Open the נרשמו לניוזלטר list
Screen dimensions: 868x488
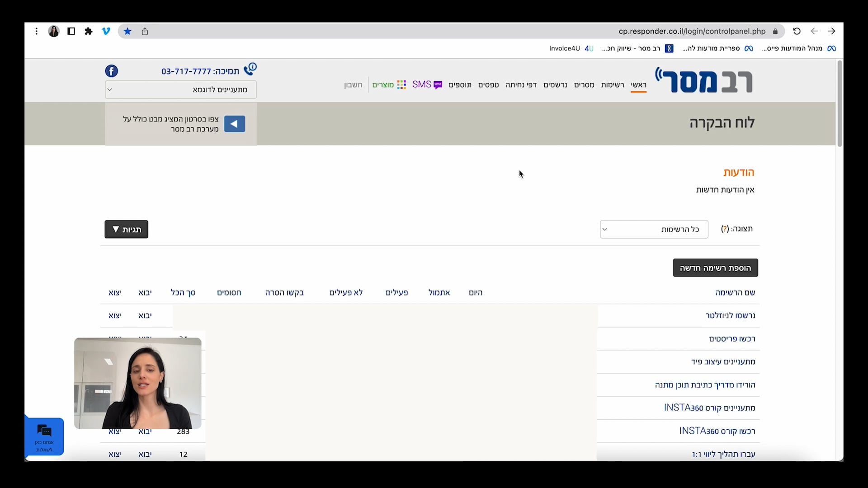730,315
